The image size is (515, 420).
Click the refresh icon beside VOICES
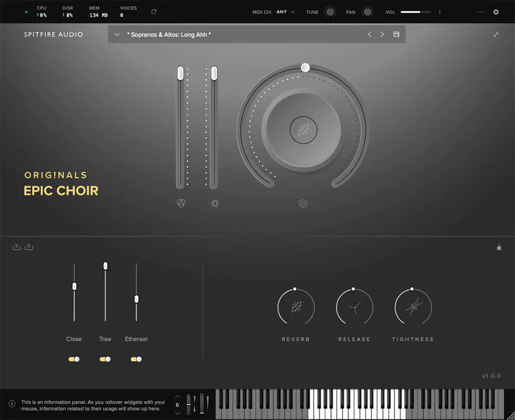pos(153,12)
